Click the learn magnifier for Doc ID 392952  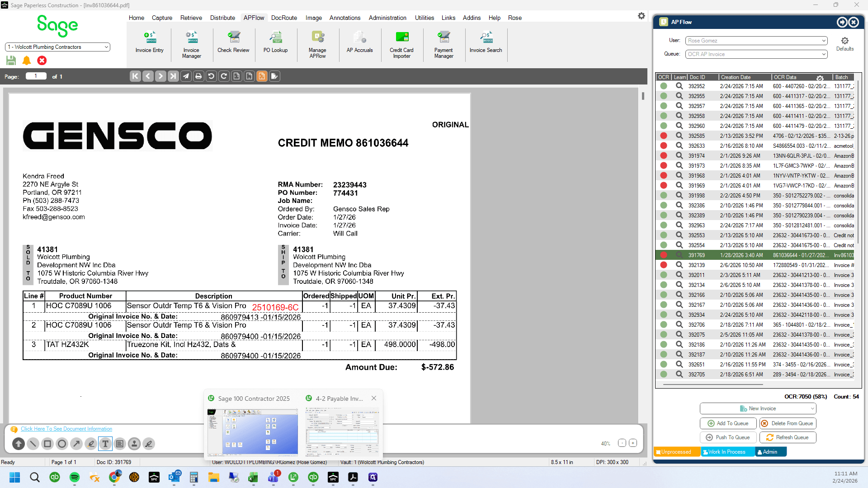coord(679,86)
